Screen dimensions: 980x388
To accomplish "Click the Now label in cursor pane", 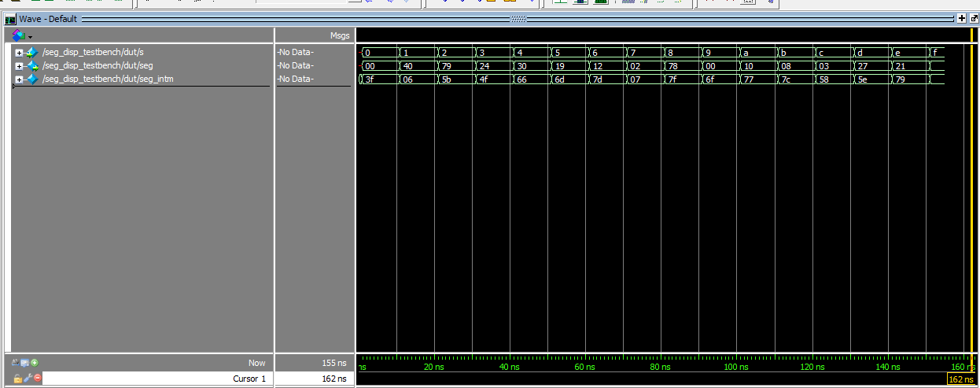I will [x=257, y=363].
